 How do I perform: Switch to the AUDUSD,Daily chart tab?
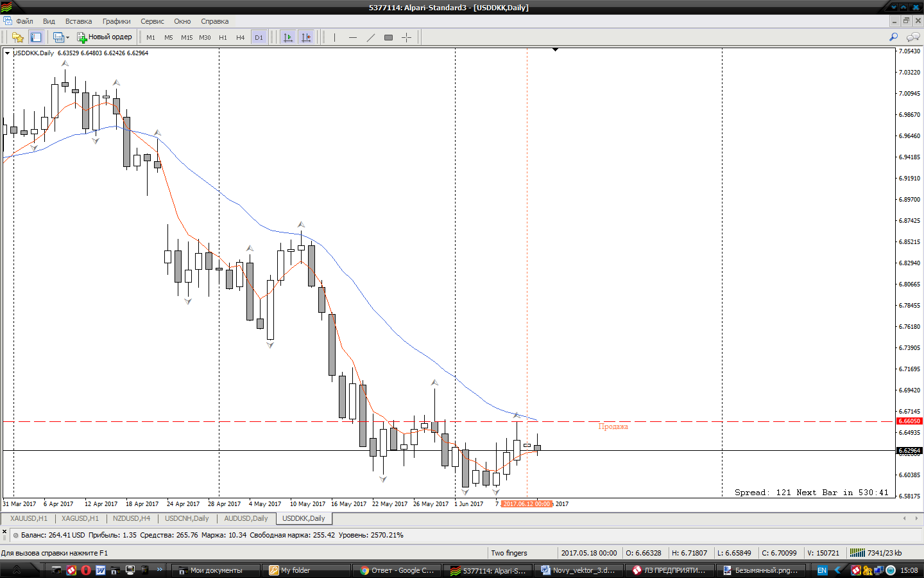tap(246, 518)
